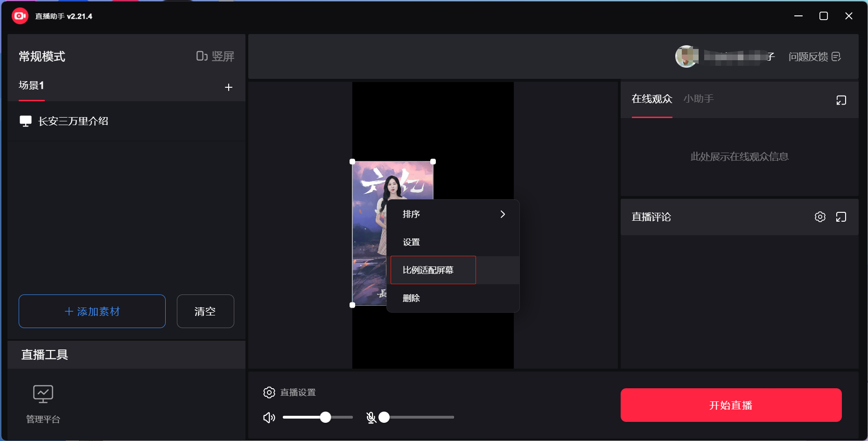Select the 场景1 scene tab
Viewport: 868px width, 441px height.
tap(31, 85)
